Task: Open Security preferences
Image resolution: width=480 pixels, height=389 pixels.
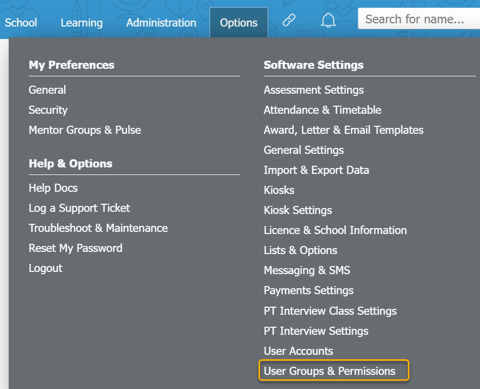Action: [x=48, y=110]
